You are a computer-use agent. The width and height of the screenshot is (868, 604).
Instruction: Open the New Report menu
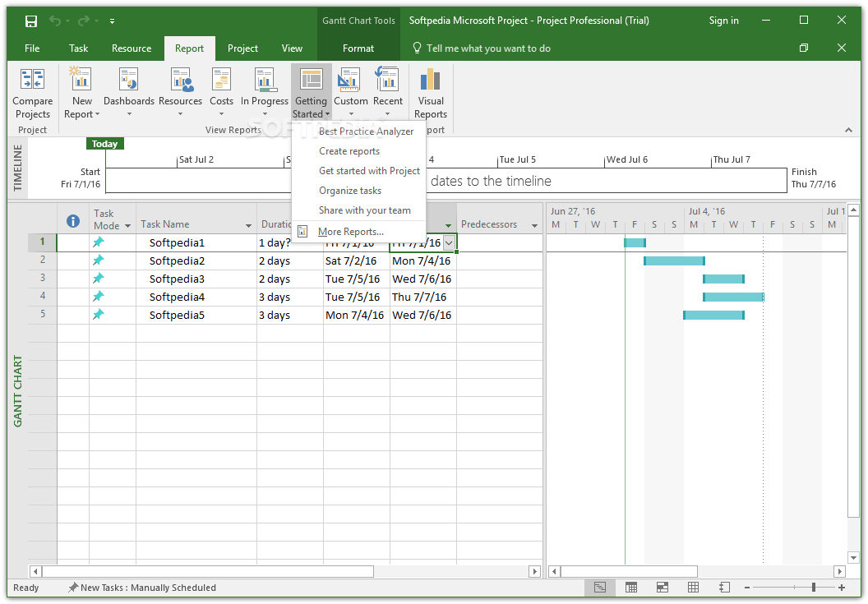82,93
